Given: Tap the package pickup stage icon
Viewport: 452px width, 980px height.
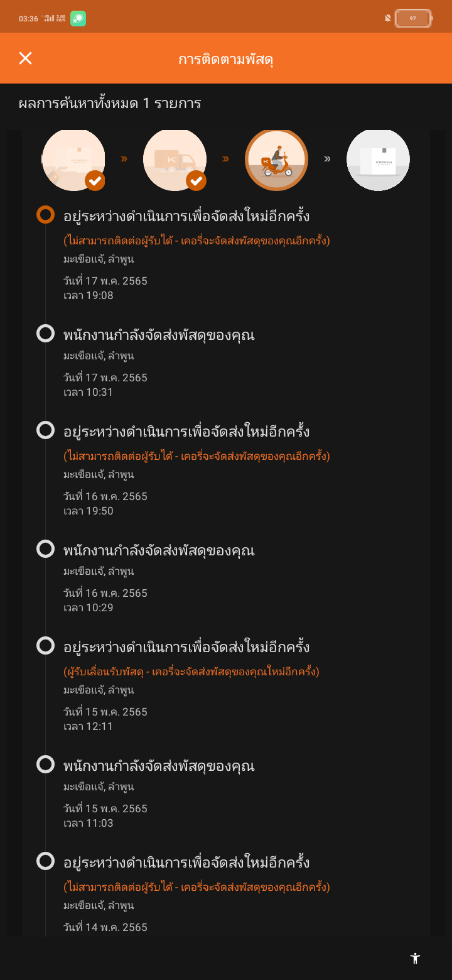Looking at the screenshot, I should click(73, 160).
